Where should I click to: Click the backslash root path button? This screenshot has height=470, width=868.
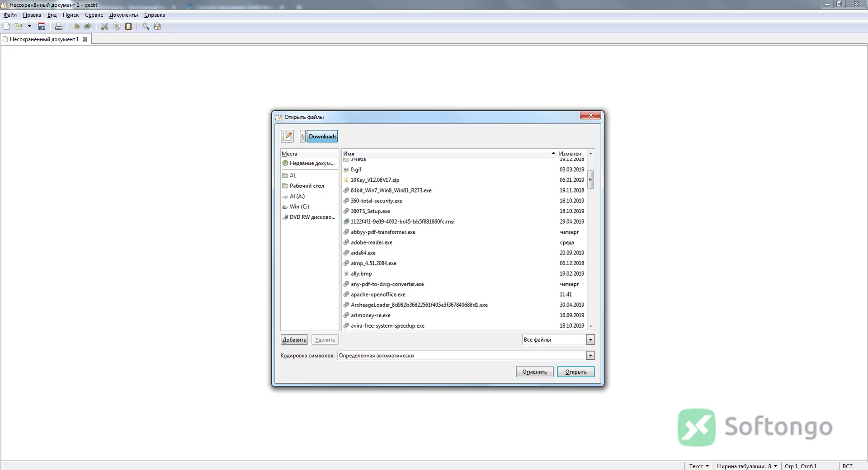point(303,136)
